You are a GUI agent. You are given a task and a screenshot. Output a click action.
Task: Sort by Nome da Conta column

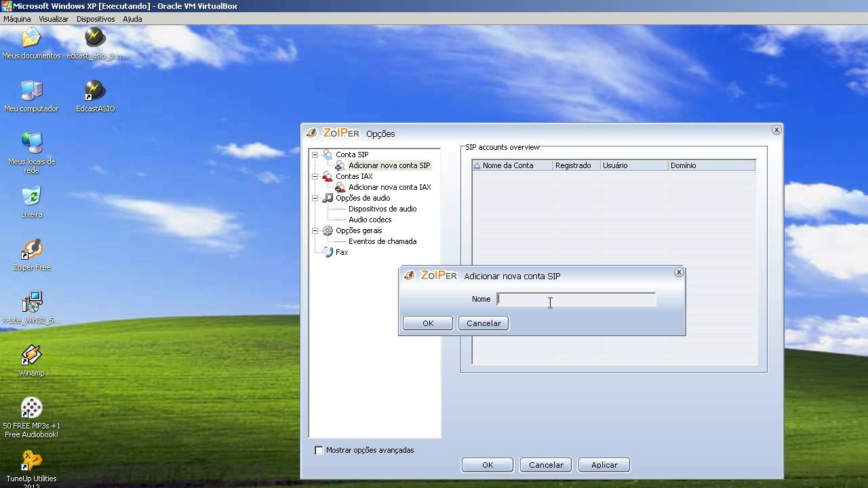[x=513, y=165]
